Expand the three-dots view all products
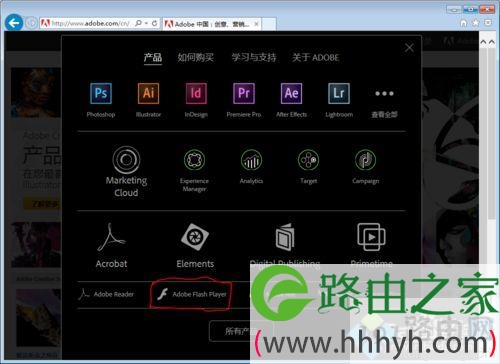The width and height of the screenshot is (500, 364). (384, 94)
